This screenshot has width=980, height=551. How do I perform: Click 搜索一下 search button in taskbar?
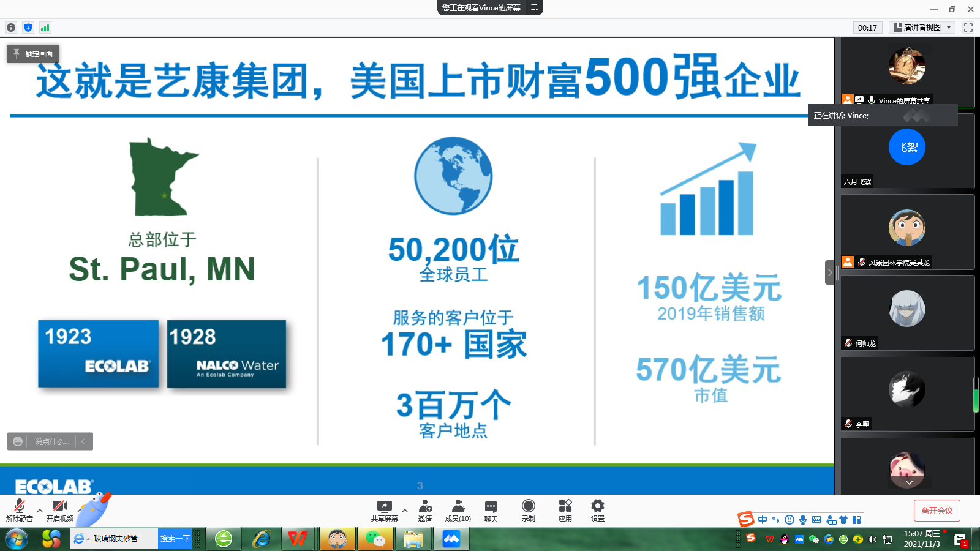click(x=175, y=539)
